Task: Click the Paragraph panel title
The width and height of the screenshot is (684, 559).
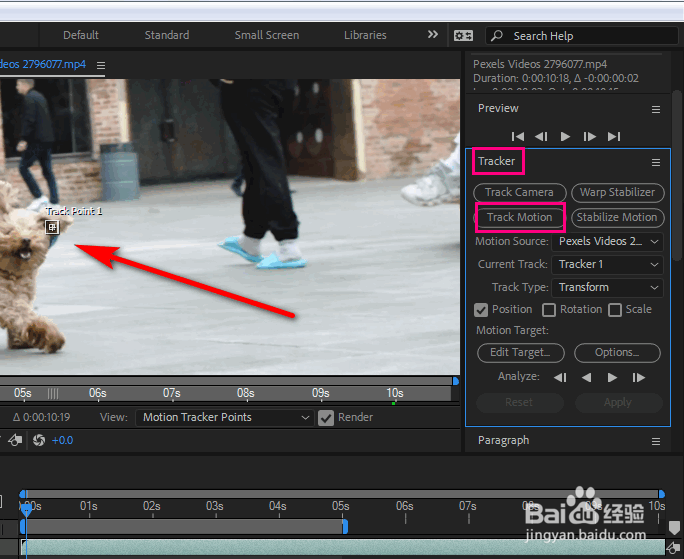Action: point(503,440)
